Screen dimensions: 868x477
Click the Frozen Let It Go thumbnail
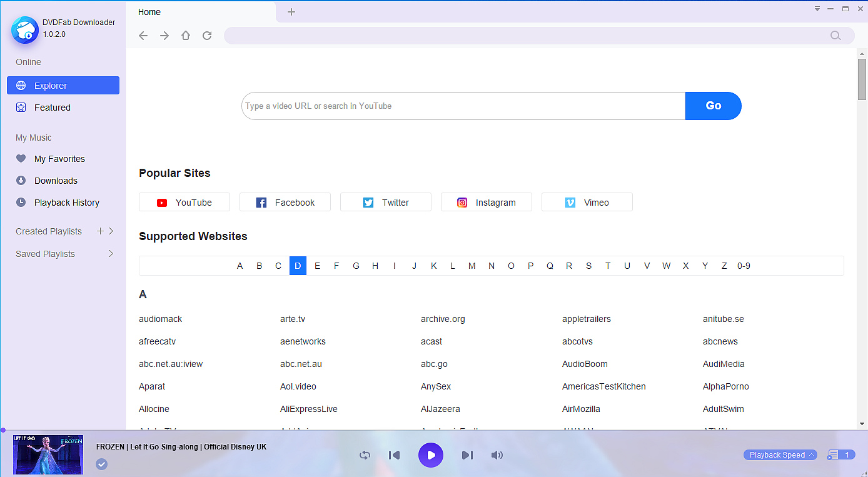click(48, 454)
